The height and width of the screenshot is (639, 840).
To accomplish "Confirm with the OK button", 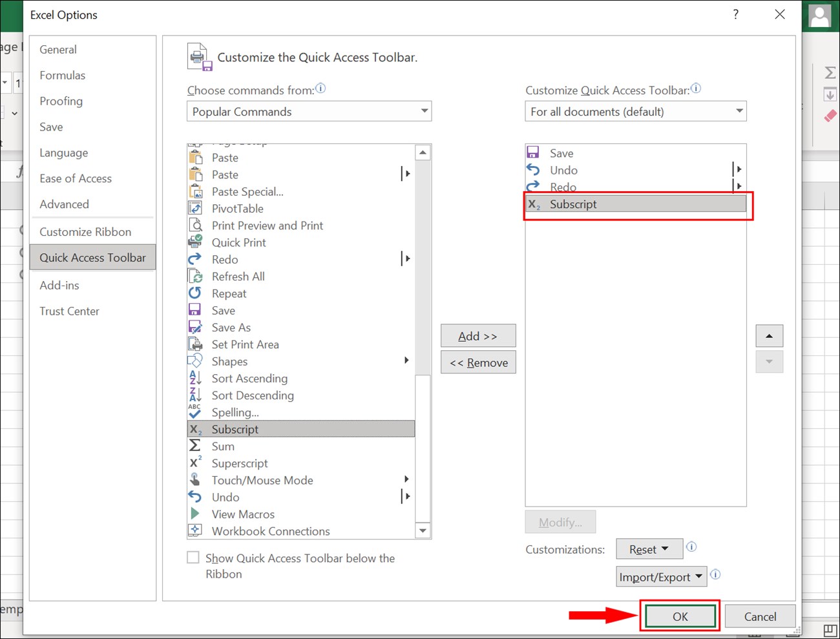I will [680, 616].
